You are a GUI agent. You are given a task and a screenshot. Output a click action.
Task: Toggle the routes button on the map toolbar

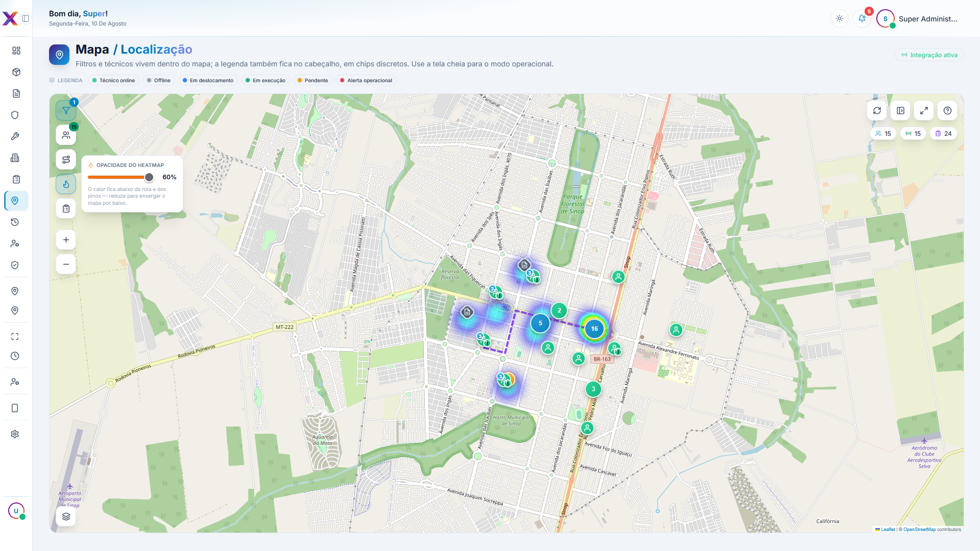pos(66,159)
